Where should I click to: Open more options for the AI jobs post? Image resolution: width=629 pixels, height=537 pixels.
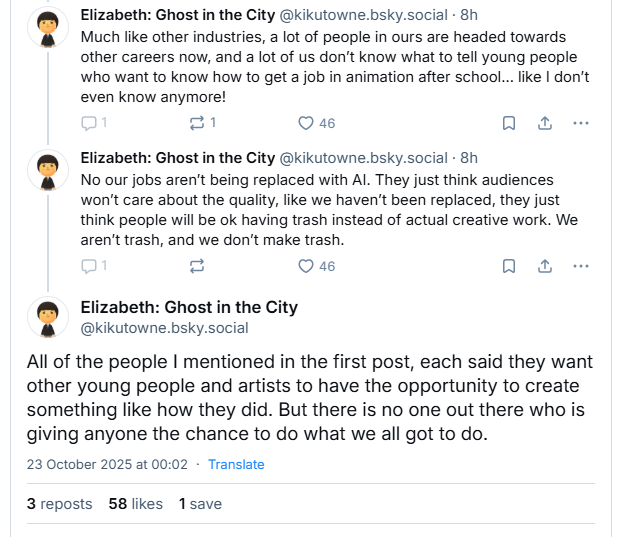pyautogui.click(x=581, y=266)
